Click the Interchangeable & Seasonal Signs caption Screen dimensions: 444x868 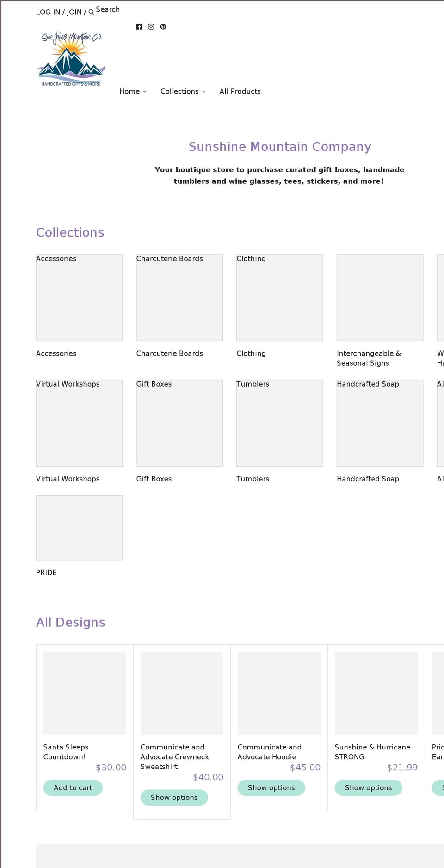[369, 358]
